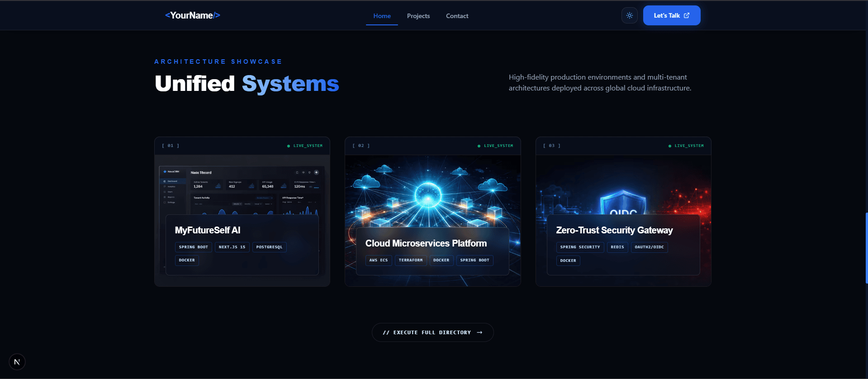Click the page vertical scrollbar thumb

tap(866, 248)
